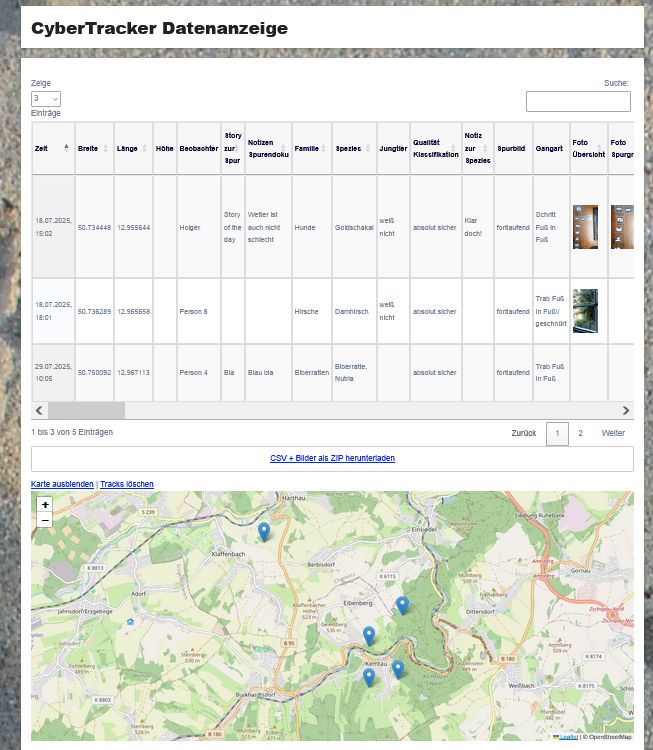This screenshot has height=750, width=653.
Task: Open the Zeige entries count dropdown
Action: coord(46,99)
